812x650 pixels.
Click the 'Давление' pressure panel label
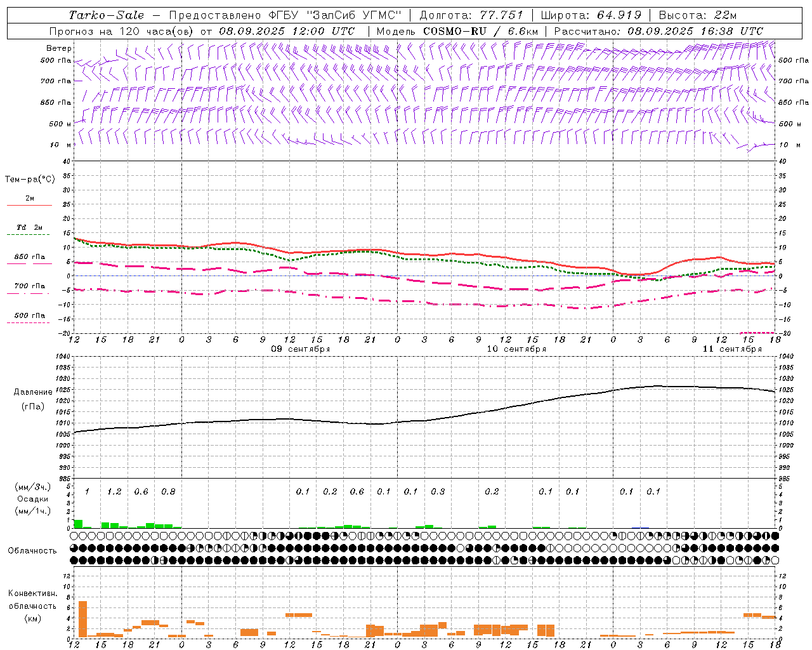click(33, 392)
